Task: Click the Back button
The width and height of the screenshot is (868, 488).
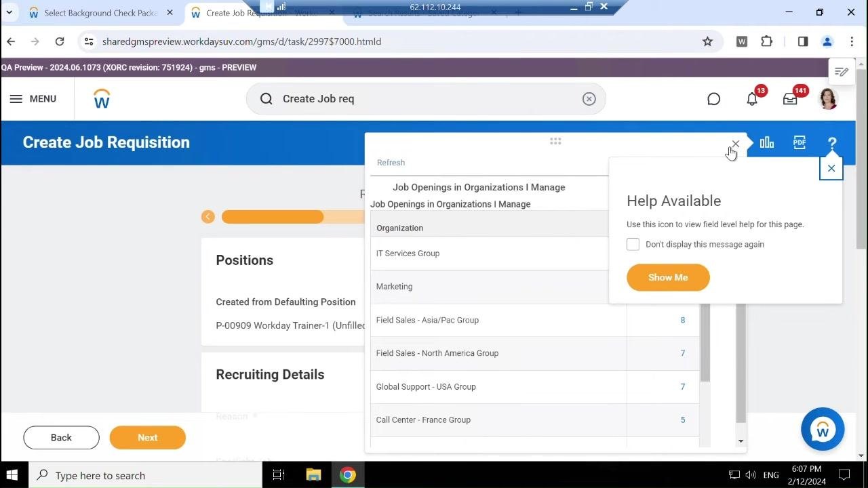Action: tap(61, 438)
